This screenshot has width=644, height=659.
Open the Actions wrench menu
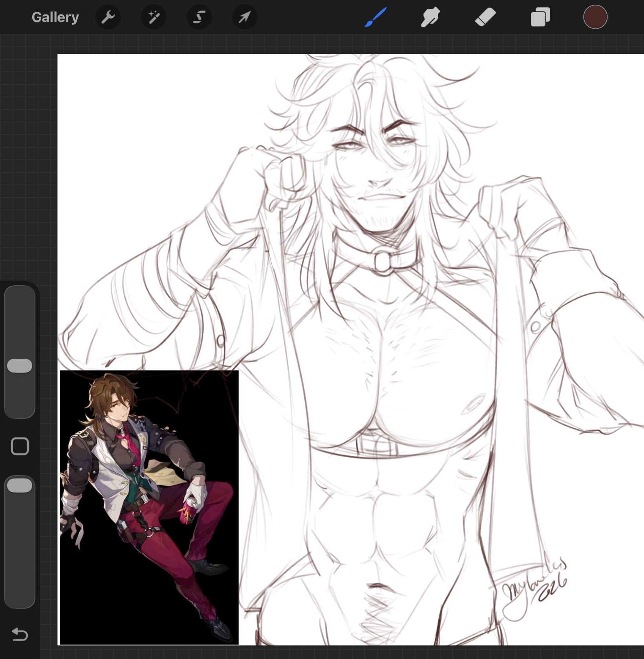pyautogui.click(x=108, y=17)
